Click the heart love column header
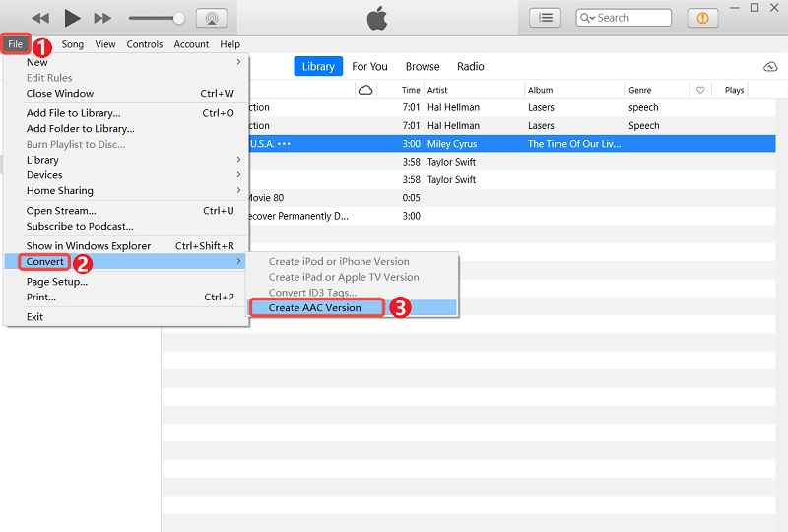788x532 pixels. pyautogui.click(x=700, y=90)
